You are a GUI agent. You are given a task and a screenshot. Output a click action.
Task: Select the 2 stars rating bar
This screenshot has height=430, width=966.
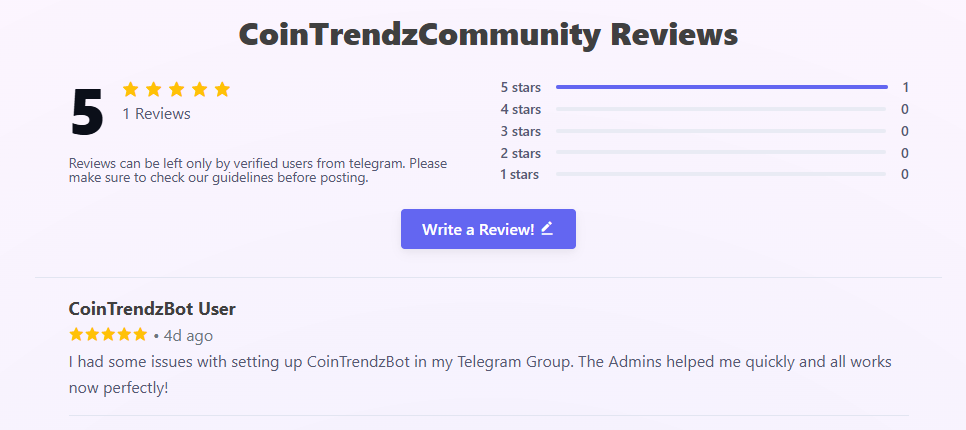pos(721,153)
